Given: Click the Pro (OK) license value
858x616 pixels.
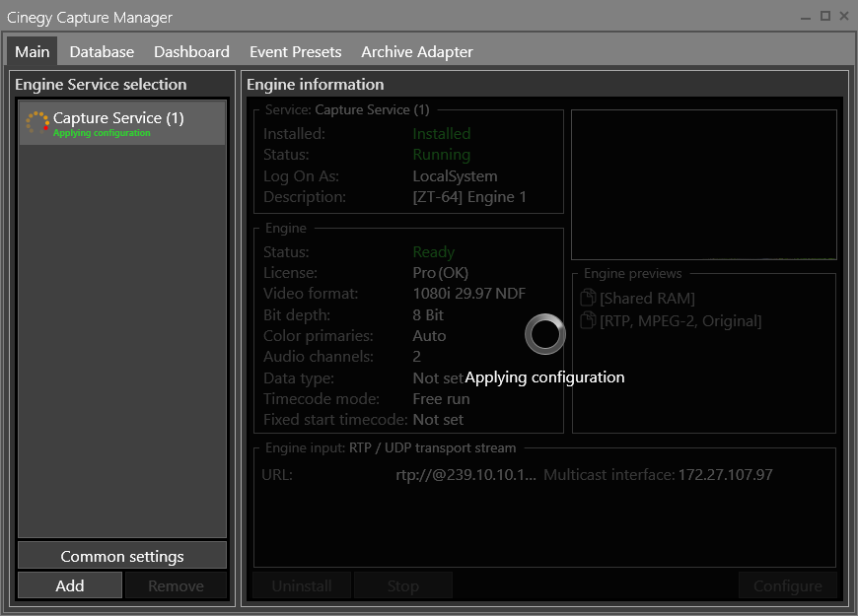Looking at the screenshot, I should (x=441, y=273).
